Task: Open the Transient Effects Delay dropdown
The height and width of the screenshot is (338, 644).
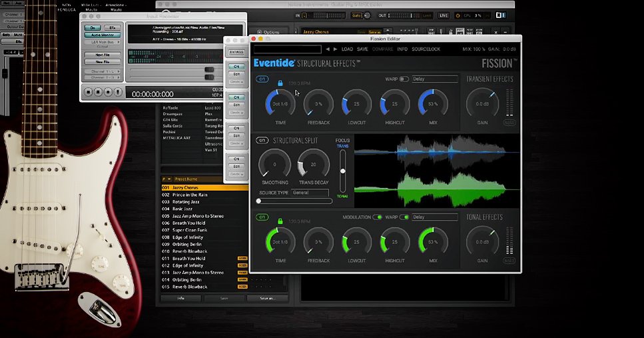Action: (434, 79)
